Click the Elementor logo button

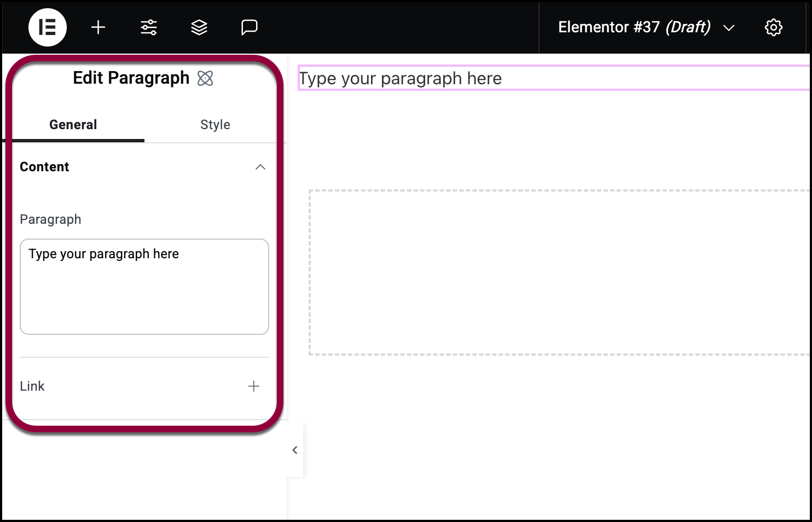[48, 27]
